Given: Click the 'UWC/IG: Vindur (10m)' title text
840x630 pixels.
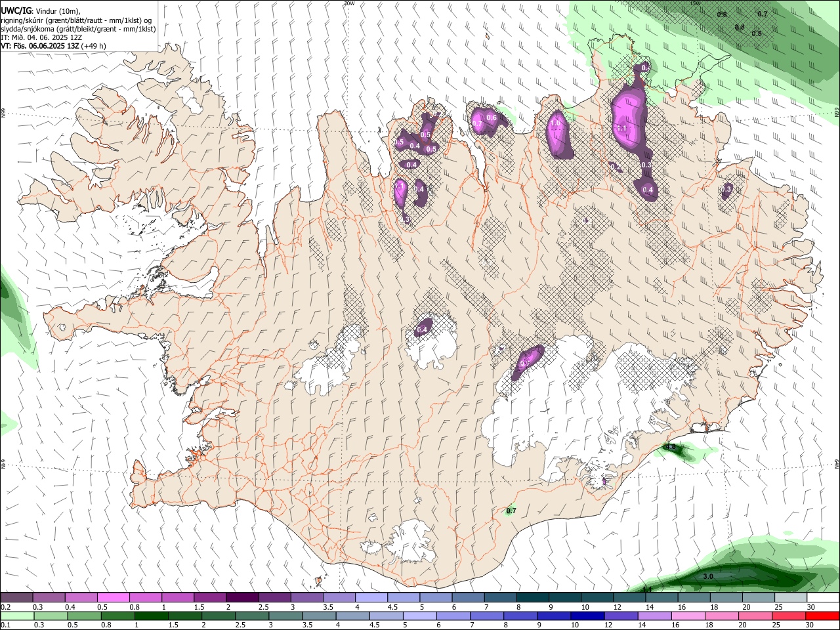Looking at the screenshot, I should point(41,11).
